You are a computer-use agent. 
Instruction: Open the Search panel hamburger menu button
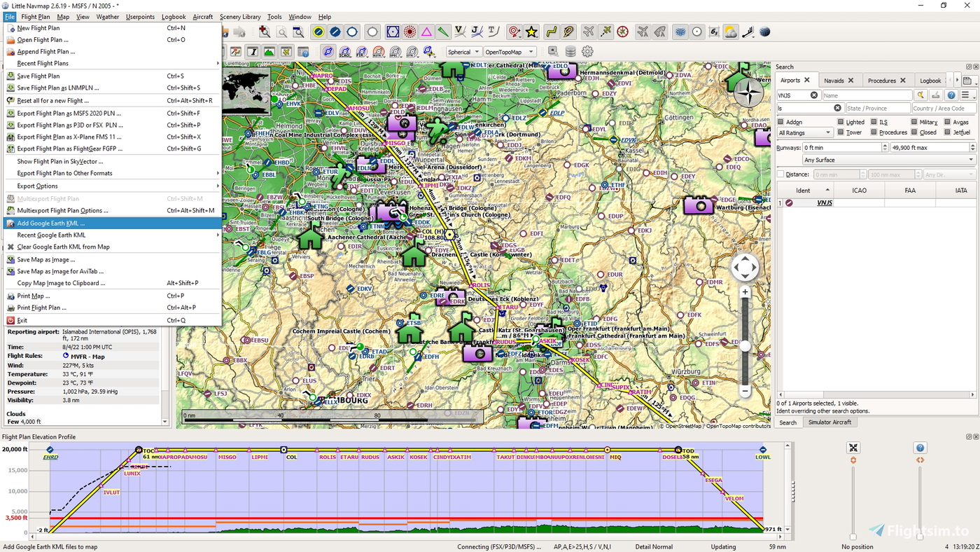(x=967, y=95)
